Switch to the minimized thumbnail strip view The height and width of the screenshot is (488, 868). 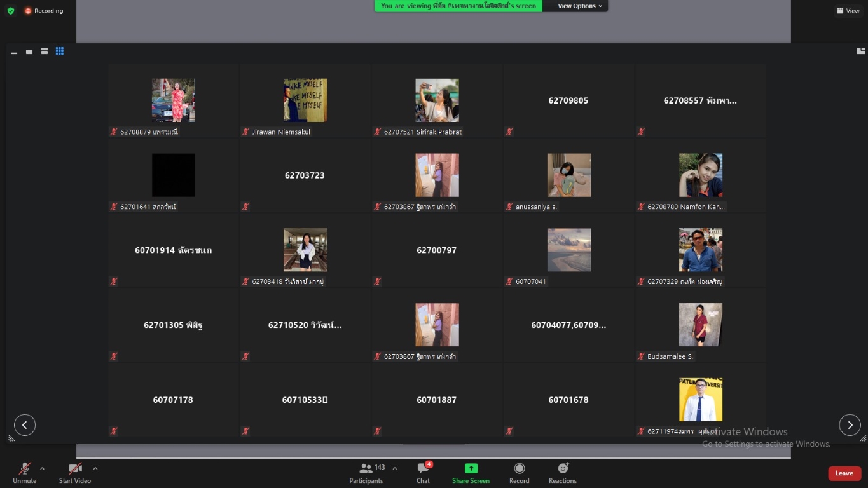coord(14,51)
